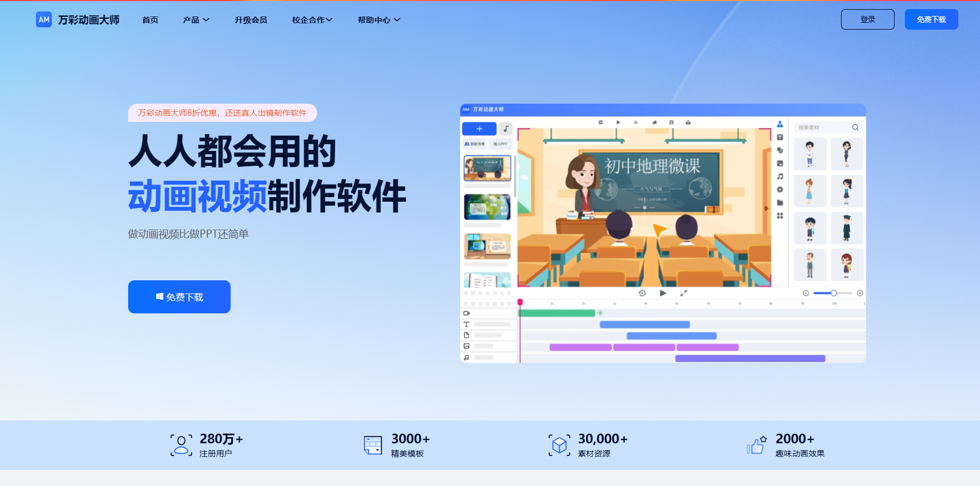Click the image track icon
980x486 pixels.
466,346
